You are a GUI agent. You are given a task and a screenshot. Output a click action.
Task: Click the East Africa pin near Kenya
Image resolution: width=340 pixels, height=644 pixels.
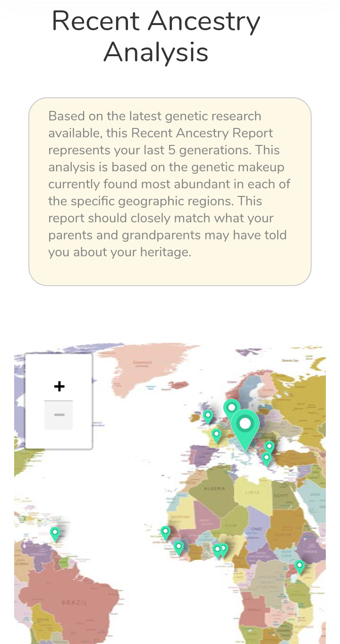[x=299, y=566]
